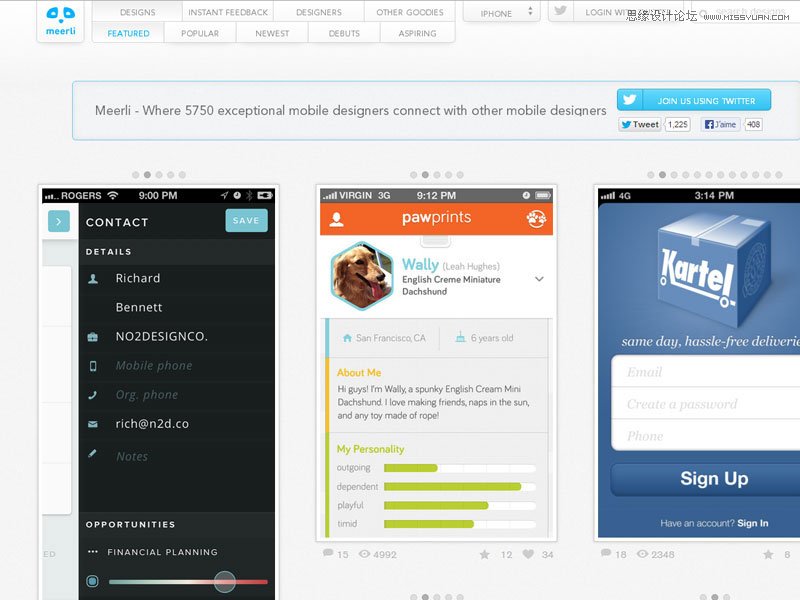Switch to the Aspiring tab
Screen dimensions: 800x600
(x=417, y=33)
